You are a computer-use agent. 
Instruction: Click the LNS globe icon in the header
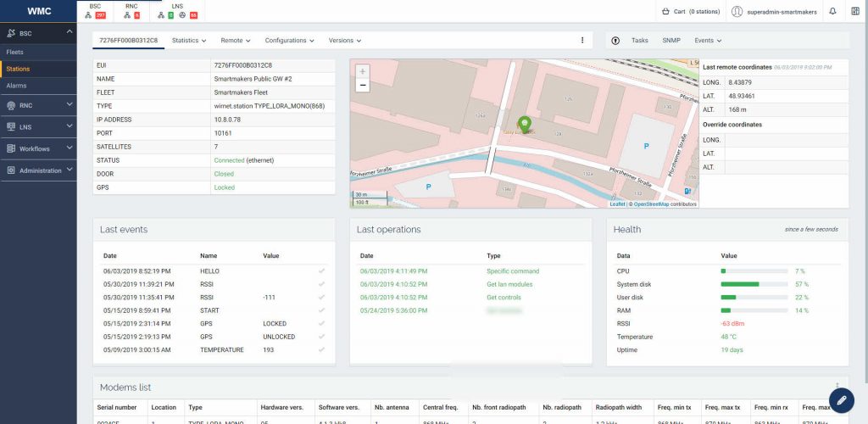[182, 15]
